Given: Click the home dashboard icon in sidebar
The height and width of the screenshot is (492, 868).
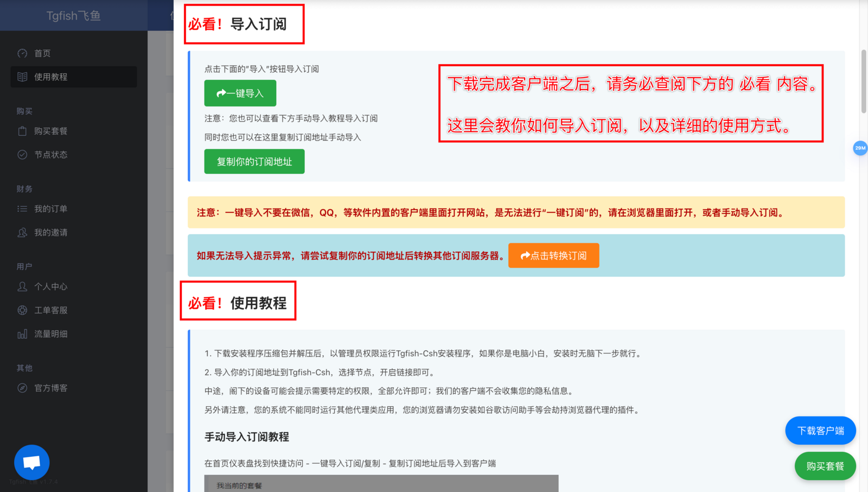Looking at the screenshot, I should [22, 53].
